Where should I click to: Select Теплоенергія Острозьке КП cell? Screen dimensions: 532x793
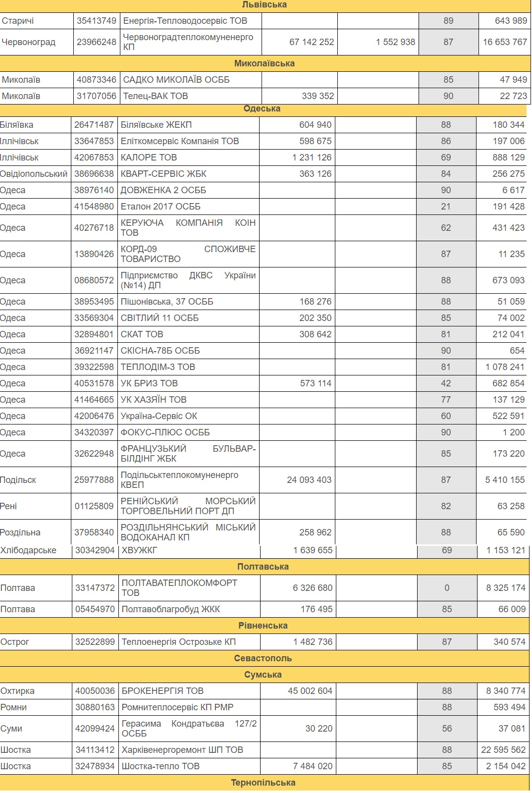pos(190,642)
